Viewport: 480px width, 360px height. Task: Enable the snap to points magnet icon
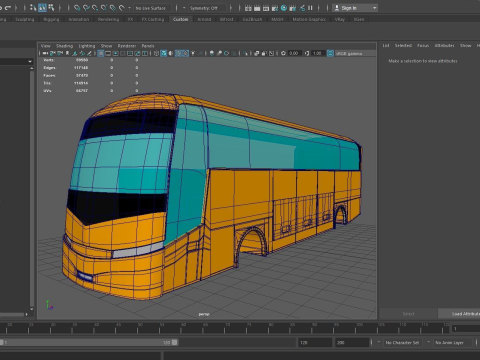pos(95,7)
